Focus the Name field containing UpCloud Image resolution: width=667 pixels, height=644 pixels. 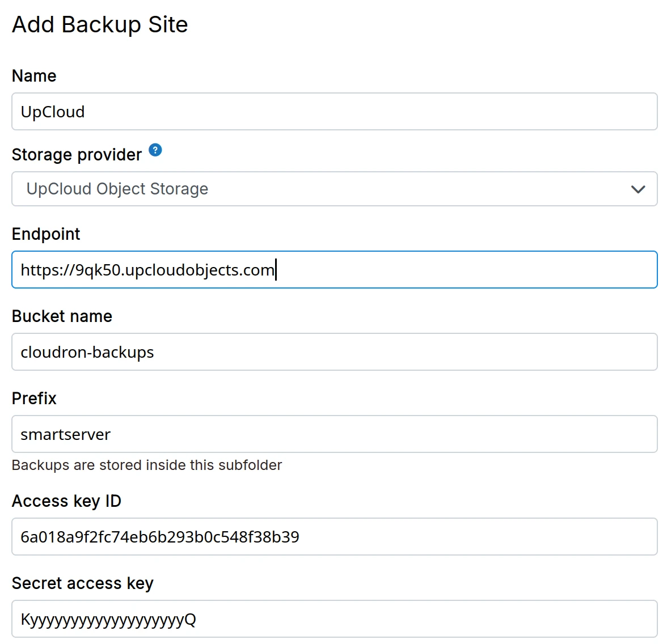pyautogui.click(x=334, y=112)
